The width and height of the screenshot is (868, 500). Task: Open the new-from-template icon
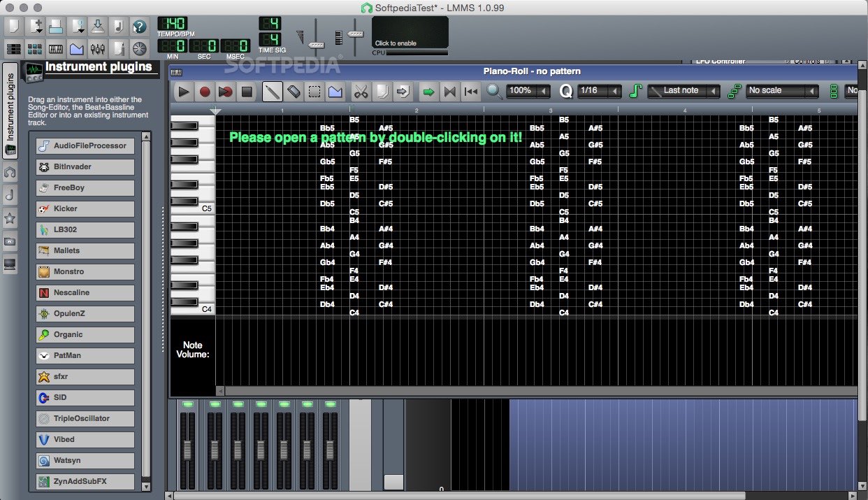[35, 27]
